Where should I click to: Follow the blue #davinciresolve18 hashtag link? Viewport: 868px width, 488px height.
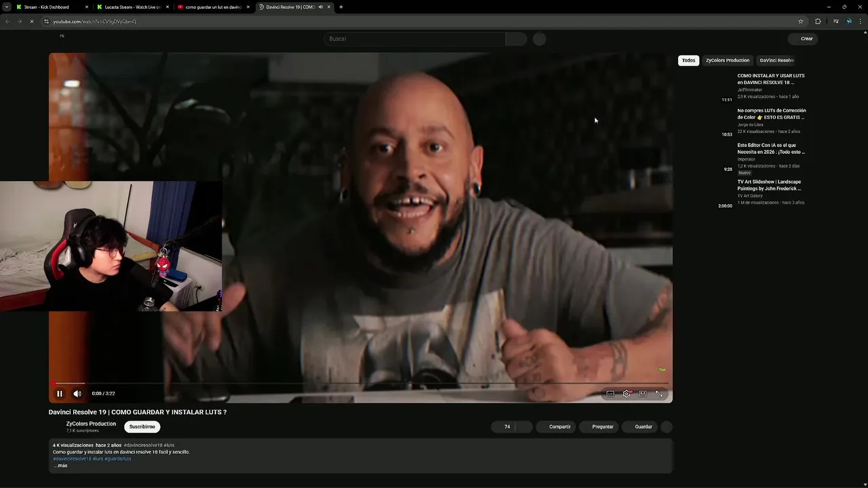click(x=72, y=459)
